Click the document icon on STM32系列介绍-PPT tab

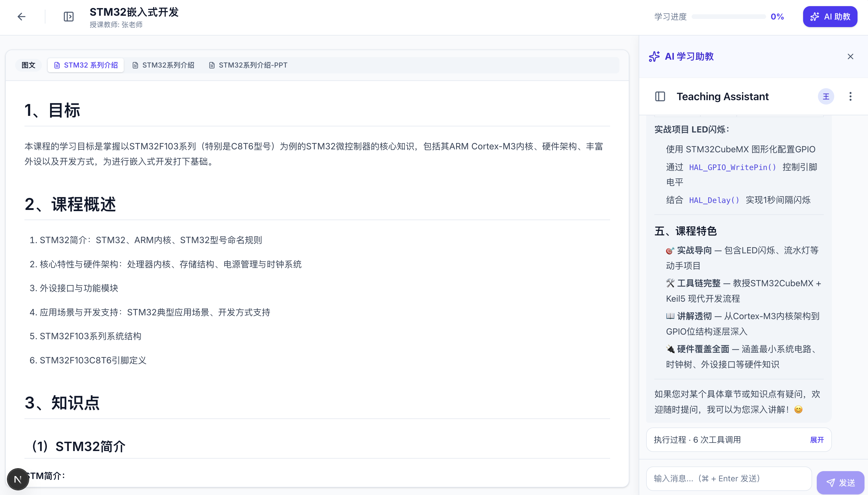coord(212,65)
